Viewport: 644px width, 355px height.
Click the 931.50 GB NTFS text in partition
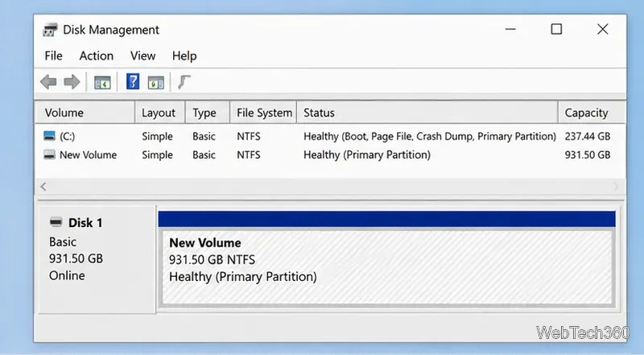coord(212,260)
